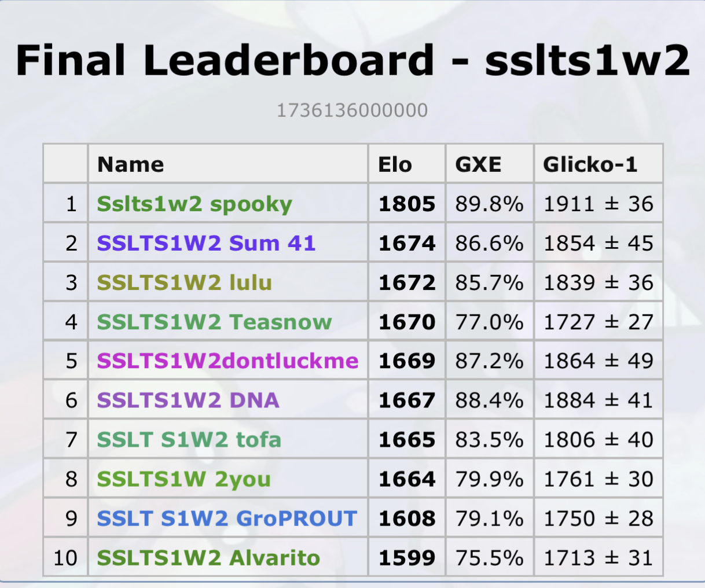Viewport: 705px width, 588px height.
Task: Select the 1736136000000 timestamp text
Action: (352, 110)
